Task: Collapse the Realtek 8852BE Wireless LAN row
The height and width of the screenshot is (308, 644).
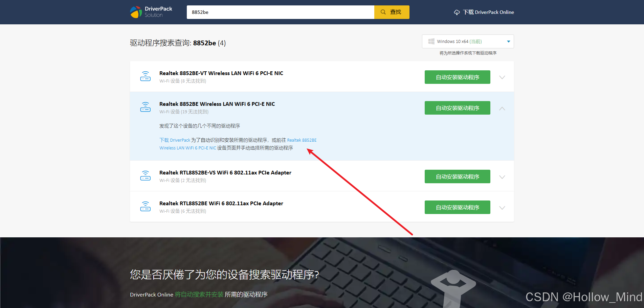Action: 502,109
